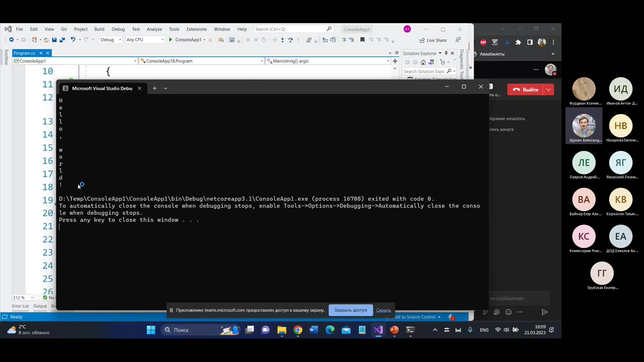The width and height of the screenshot is (644, 362).
Task: Click the attach paperclip icon in Teams chat
Action: pyautogui.click(x=485, y=312)
